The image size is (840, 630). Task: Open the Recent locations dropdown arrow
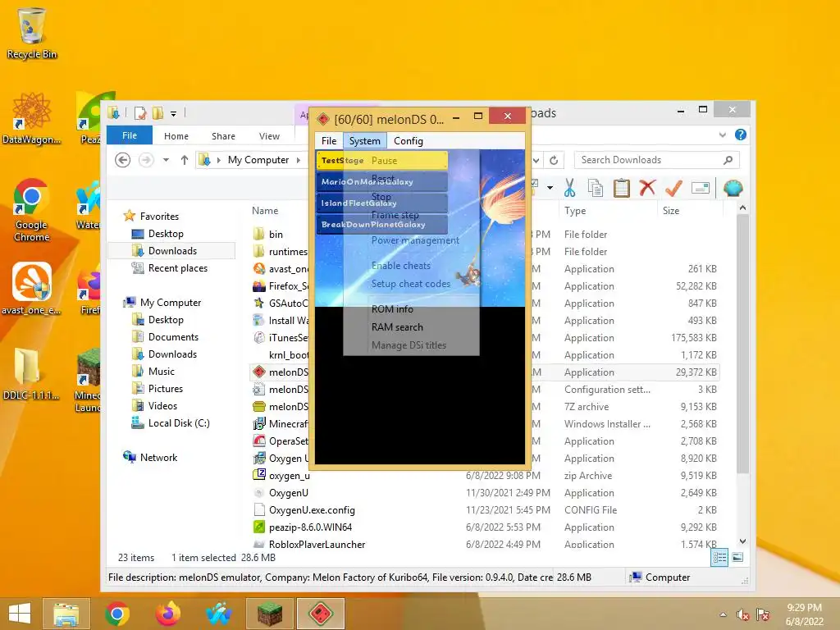click(166, 160)
